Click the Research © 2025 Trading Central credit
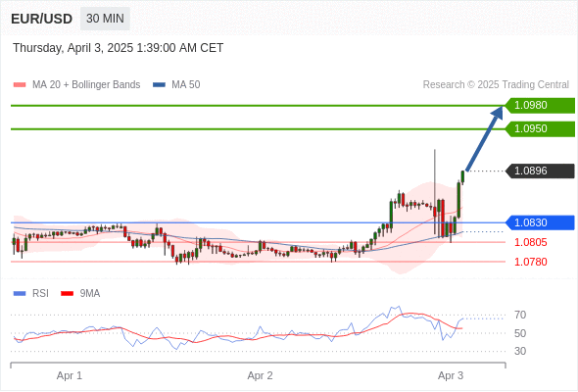 tap(496, 85)
